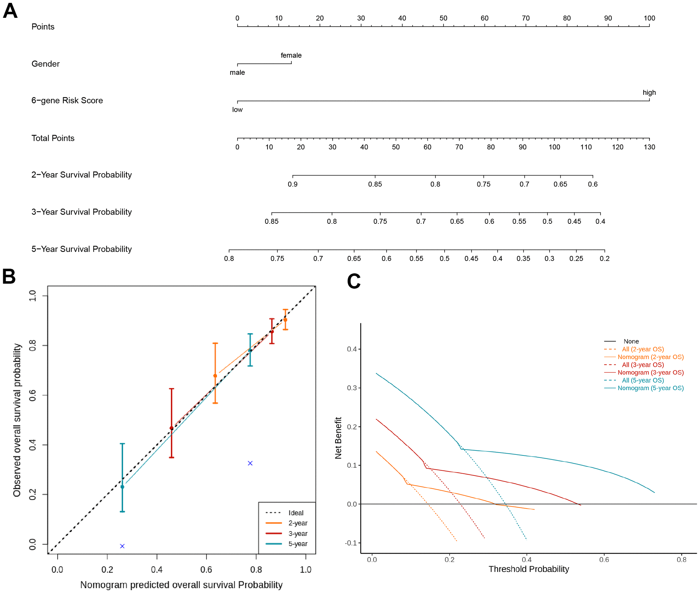The image size is (700, 593).
Task: Click the 'Points' row label
Action: [43, 27]
